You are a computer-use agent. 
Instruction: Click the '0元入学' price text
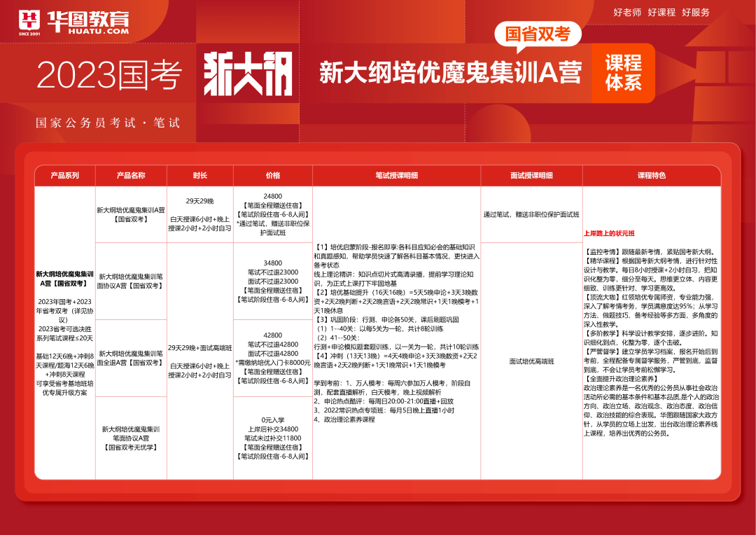[273, 419]
